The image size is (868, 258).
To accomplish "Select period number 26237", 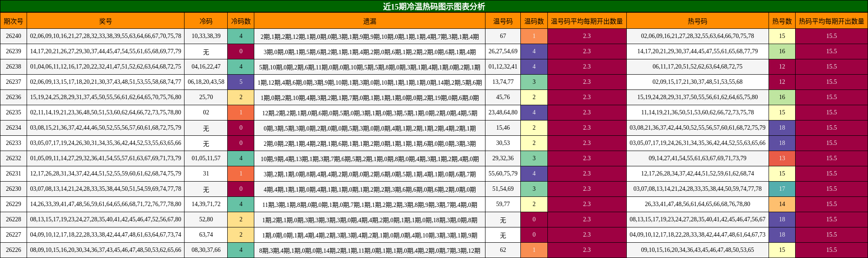I will pos(14,82).
